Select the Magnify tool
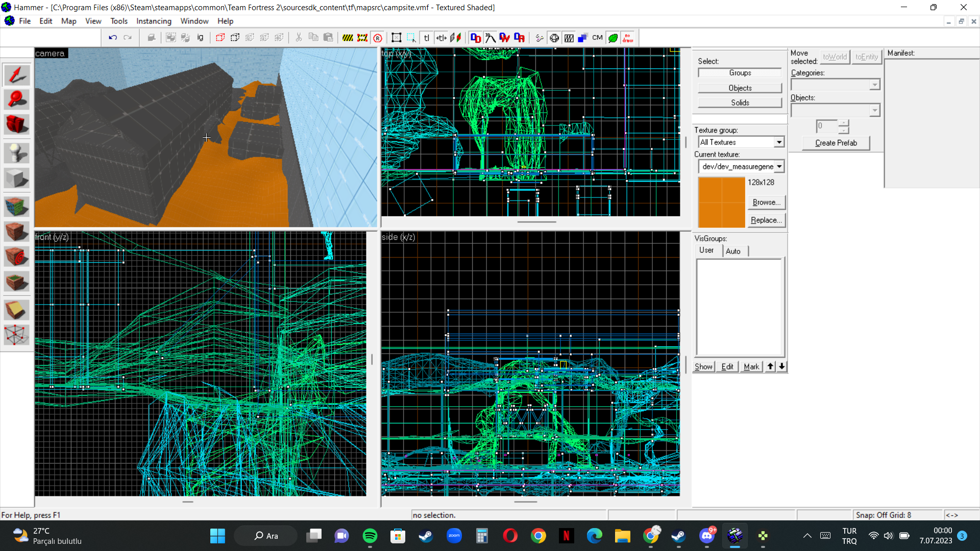Screen dimensions: 980x551 coord(16,99)
